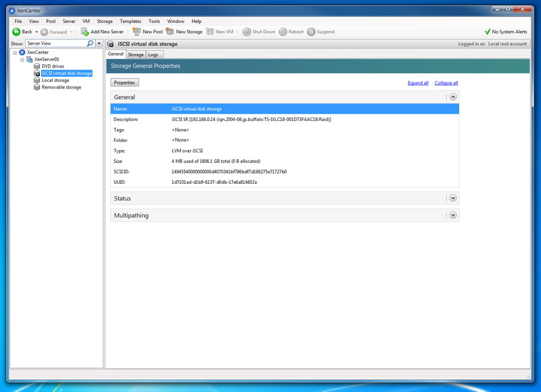
Task: Click the Properties button
Action: 124,82
